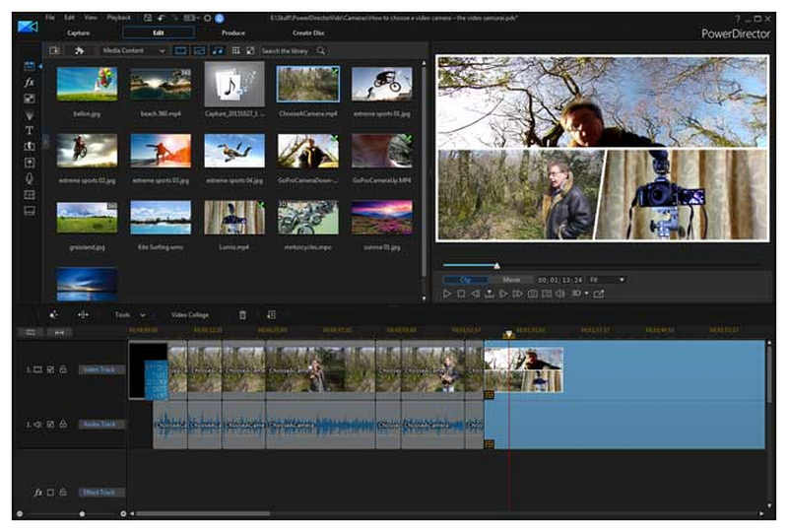Click the plug-ins puzzle icon in library toolbar
Image resolution: width=788 pixels, height=532 pixels.
79,50
